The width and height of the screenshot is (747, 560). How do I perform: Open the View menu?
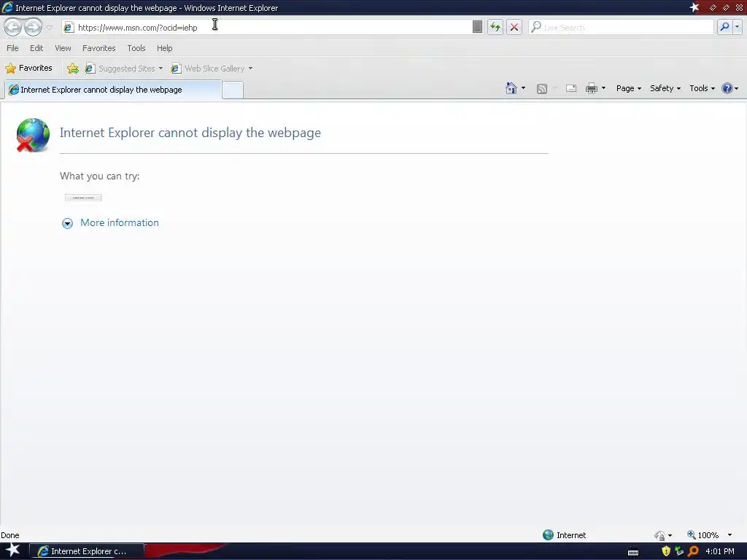coord(63,48)
